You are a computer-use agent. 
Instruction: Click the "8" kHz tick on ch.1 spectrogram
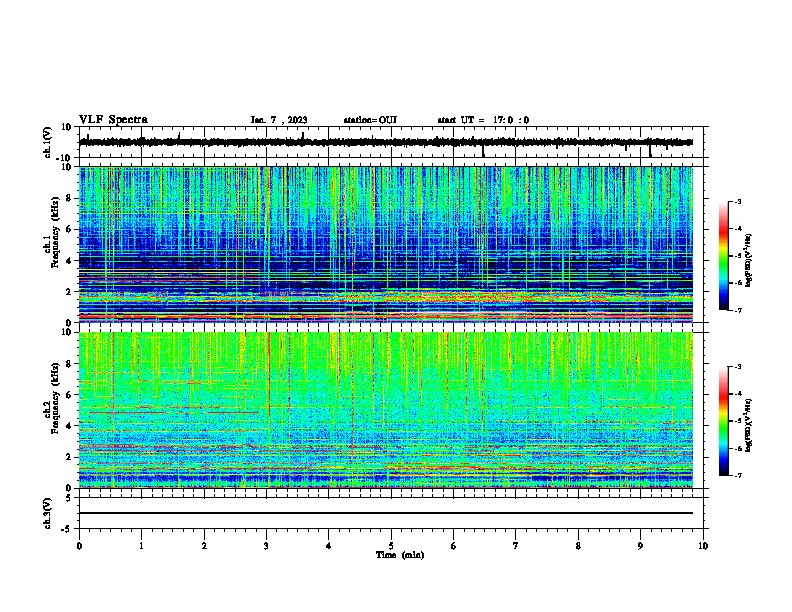click(69, 198)
